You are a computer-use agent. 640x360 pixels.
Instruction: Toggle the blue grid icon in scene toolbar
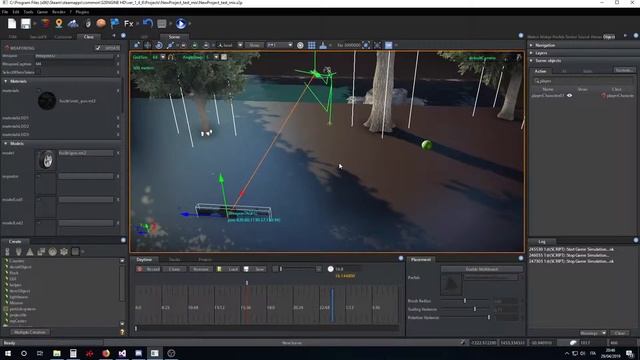coord(311,45)
